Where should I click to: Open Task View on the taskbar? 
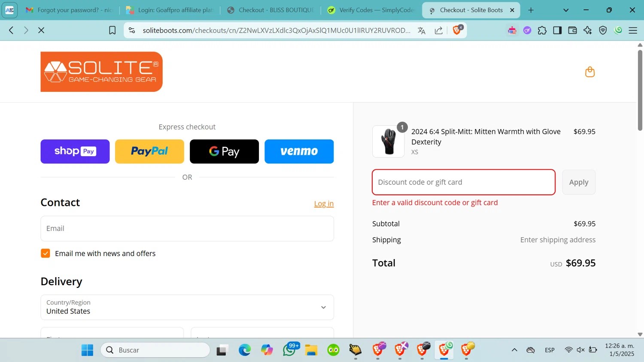[x=222, y=350]
